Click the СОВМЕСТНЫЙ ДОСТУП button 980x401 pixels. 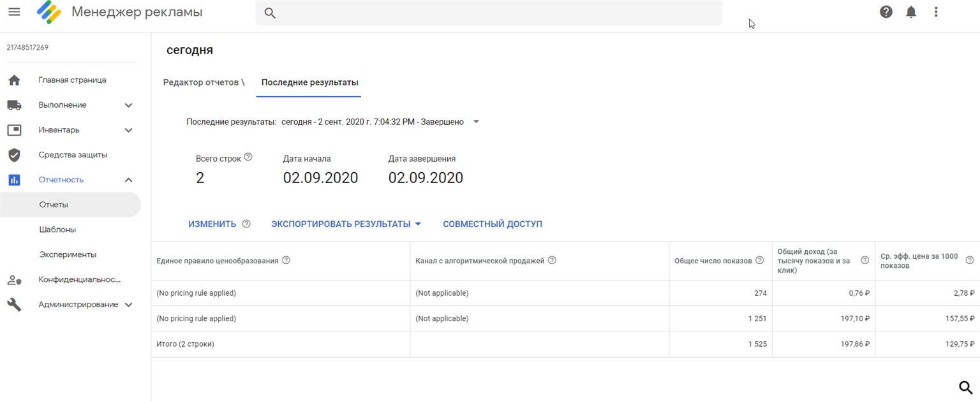click(493, 224)
